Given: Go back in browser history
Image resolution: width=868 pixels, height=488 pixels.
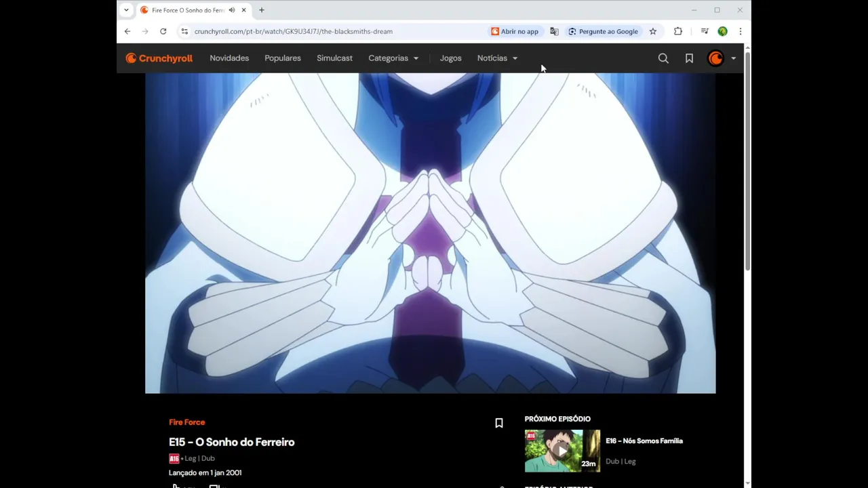Looking at the screenshot, I should tap(127, 31).
